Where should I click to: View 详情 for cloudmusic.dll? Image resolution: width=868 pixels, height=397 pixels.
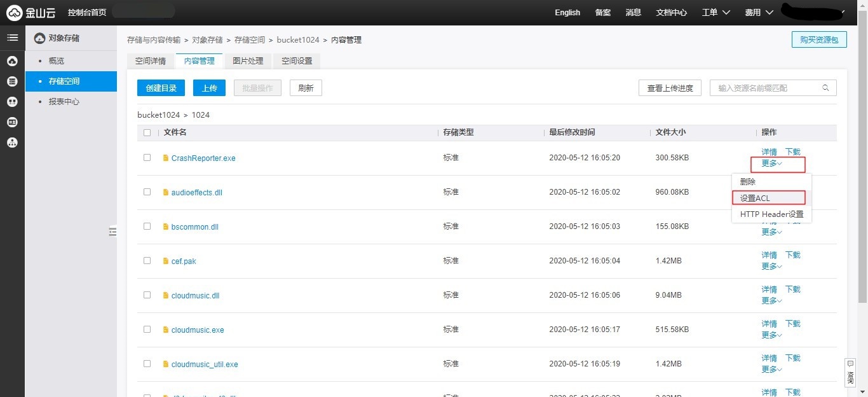click(x=769, y=289)
